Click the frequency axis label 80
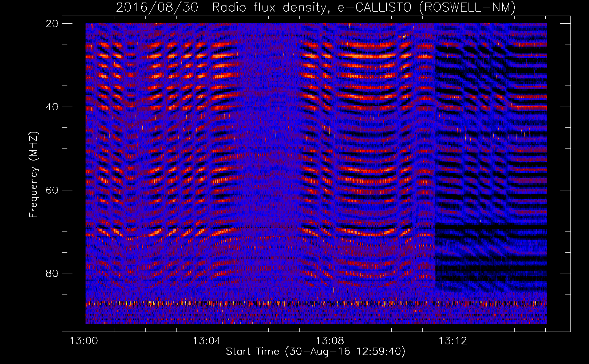Viewport: 589px width, 364px height. tap(52, 273)
